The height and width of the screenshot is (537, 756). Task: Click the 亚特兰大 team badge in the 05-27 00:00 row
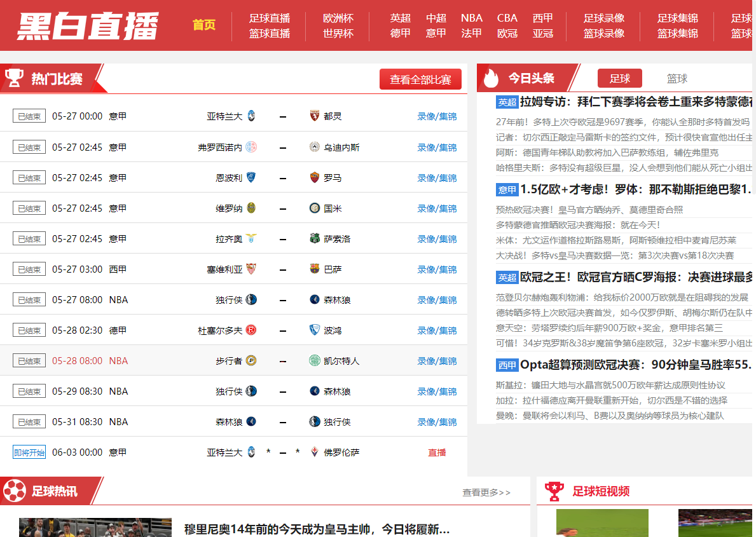pyautogui.click(x=251, y=116)
